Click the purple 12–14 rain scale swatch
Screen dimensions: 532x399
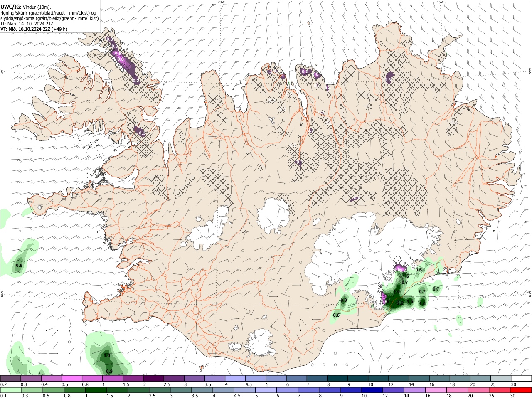tap(393, 390)
